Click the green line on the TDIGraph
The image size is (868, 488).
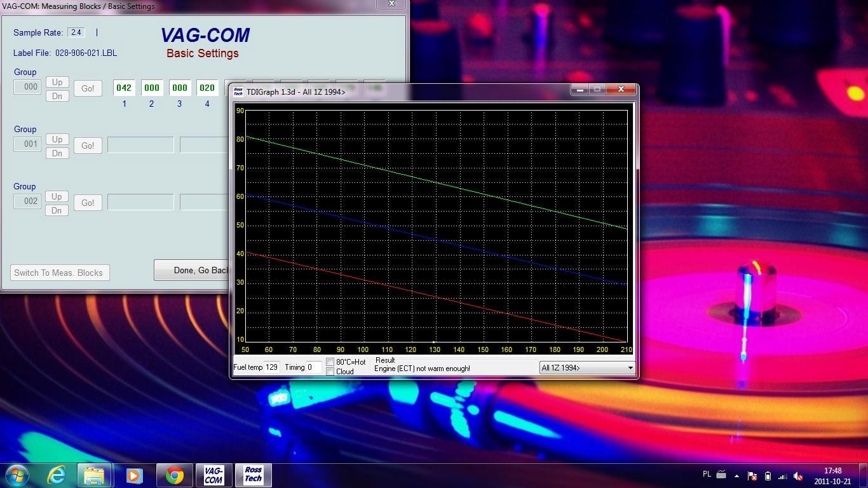436,182
